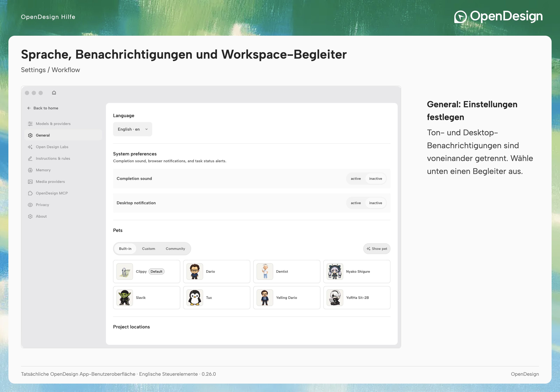Switch to the Custom pets tab
The width and height of the screenshot is (560, 392).
tap(149, 248)
